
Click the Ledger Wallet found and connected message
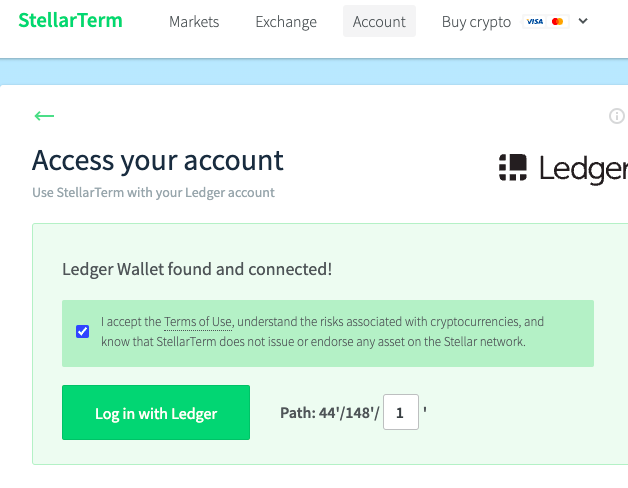tap(197, 269)
